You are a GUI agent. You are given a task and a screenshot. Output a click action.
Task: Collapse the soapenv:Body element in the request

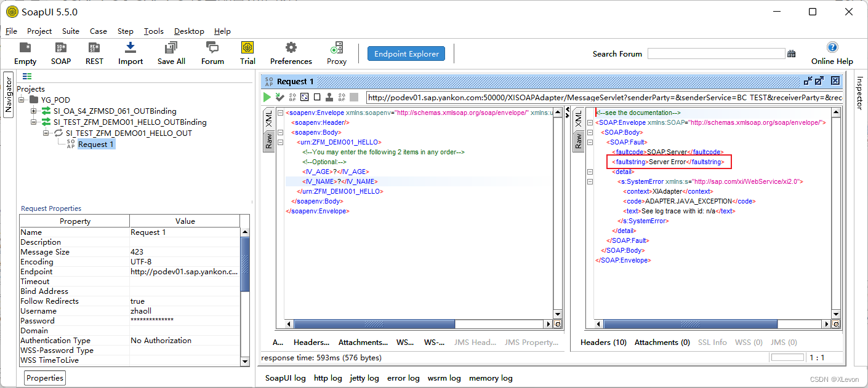[281, 132]
